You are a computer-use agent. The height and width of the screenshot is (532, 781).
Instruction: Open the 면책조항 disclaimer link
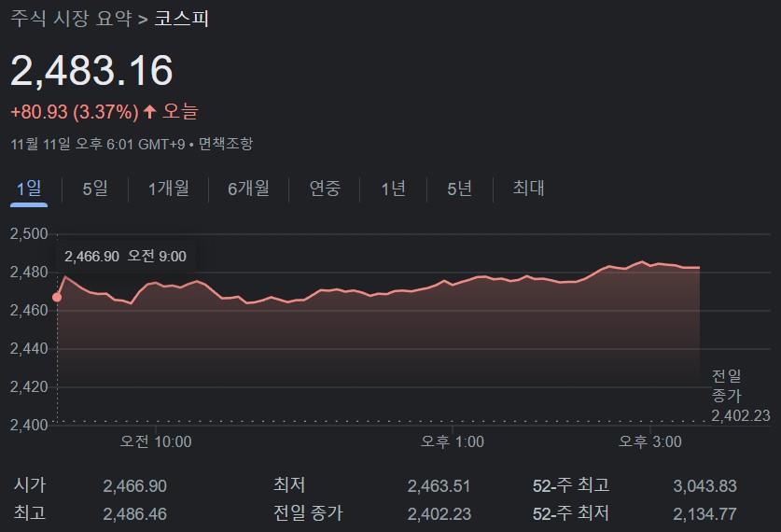[226, 145]
